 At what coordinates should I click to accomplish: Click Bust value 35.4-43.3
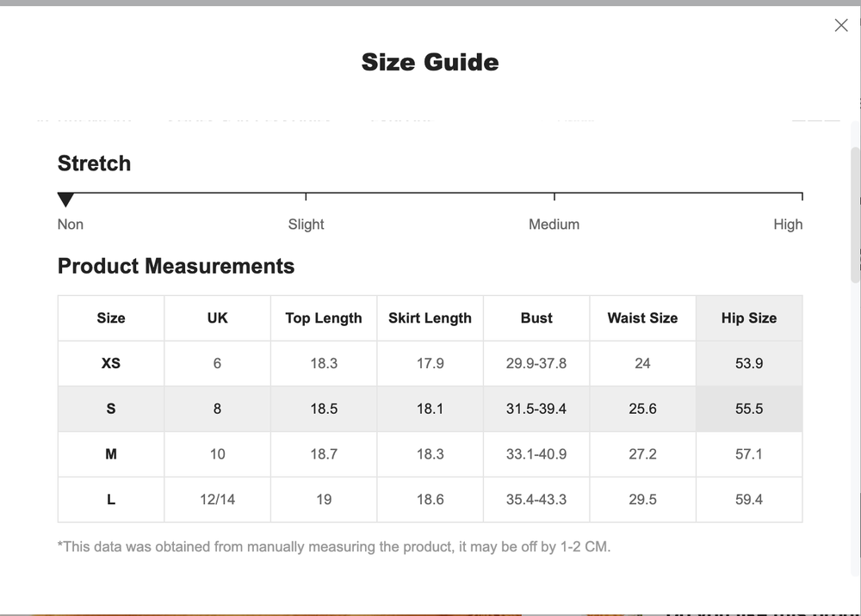[x=536, y=500]
